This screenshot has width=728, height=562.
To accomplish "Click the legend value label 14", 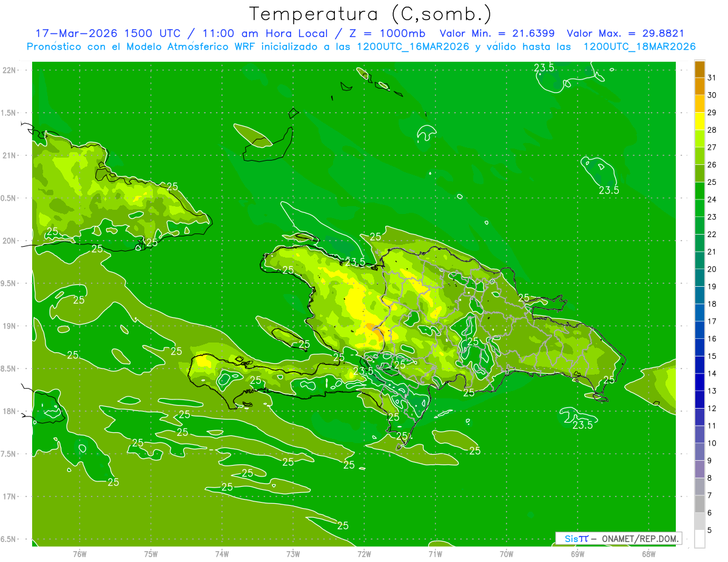I will 712,373.
